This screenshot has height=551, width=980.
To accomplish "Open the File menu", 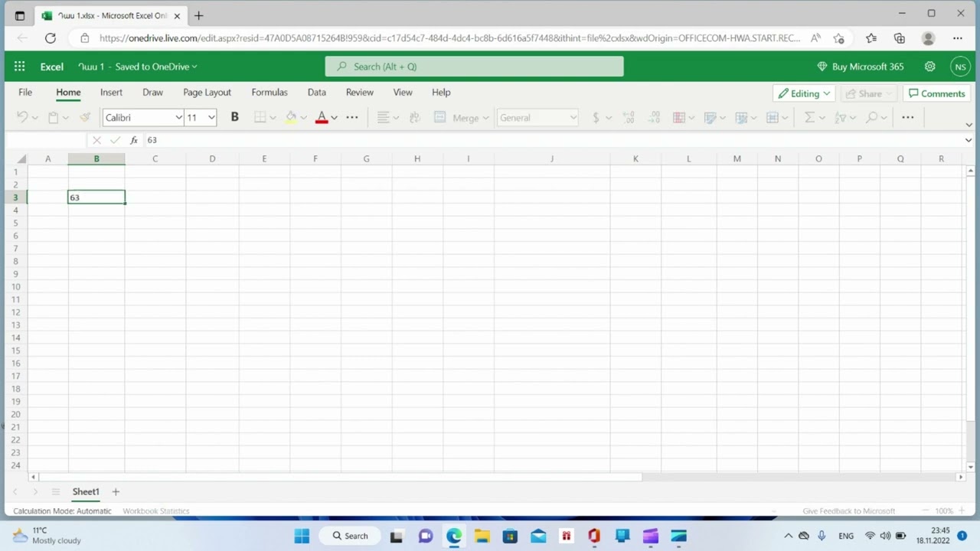I will pyautogui.click(x=25, y=92).
